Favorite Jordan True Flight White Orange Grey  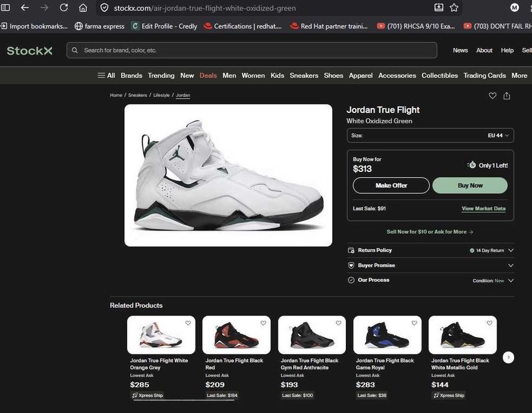pyautogui.click(x=188, y=323)
